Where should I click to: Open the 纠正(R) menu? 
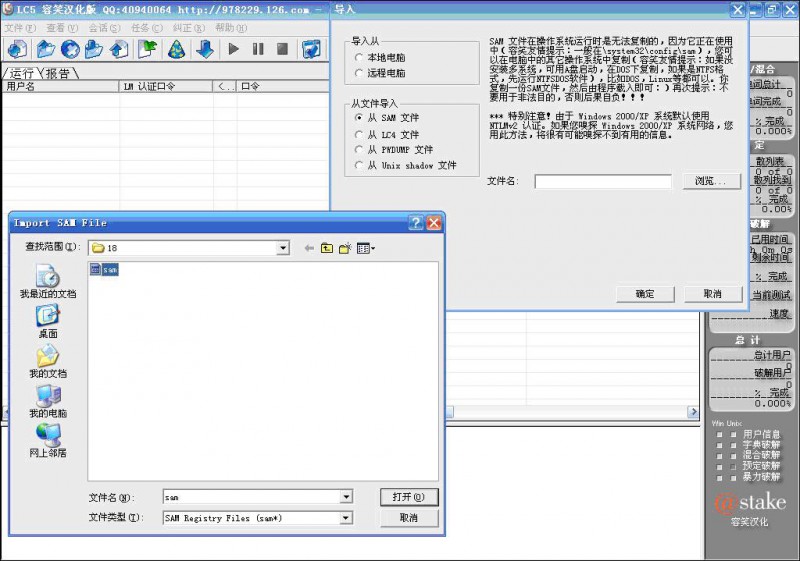188,28
